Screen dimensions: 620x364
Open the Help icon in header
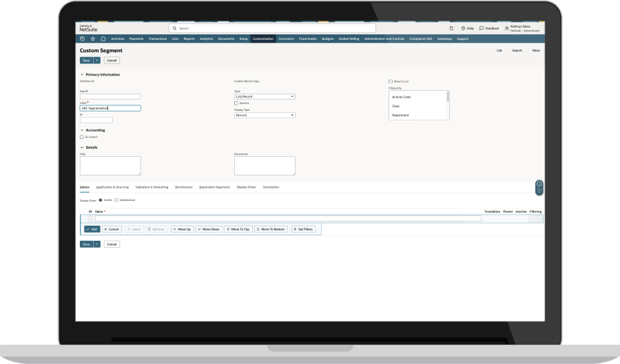[x=463, y=28]
